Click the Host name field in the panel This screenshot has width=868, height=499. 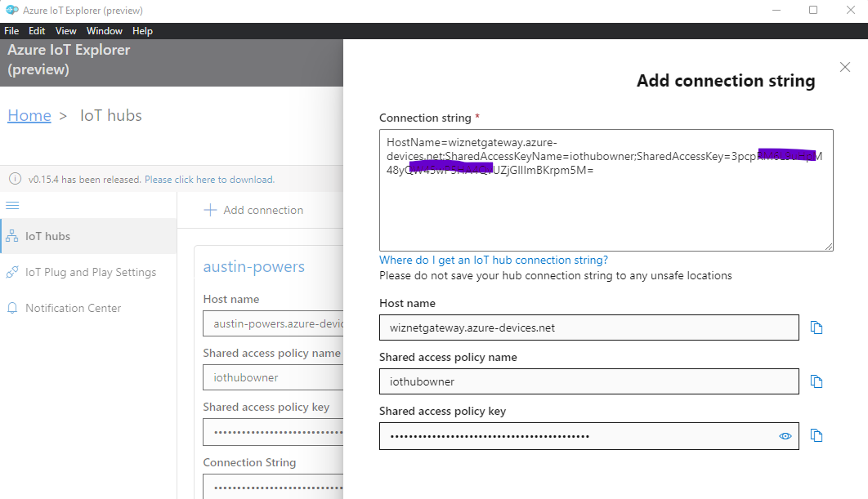pyautogui.click(x=589, y=327)
